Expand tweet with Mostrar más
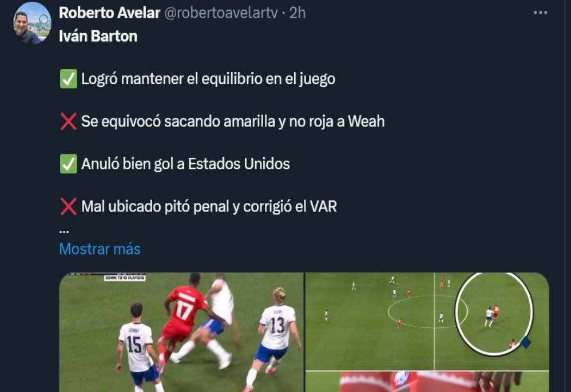 [x=100, y=249]
